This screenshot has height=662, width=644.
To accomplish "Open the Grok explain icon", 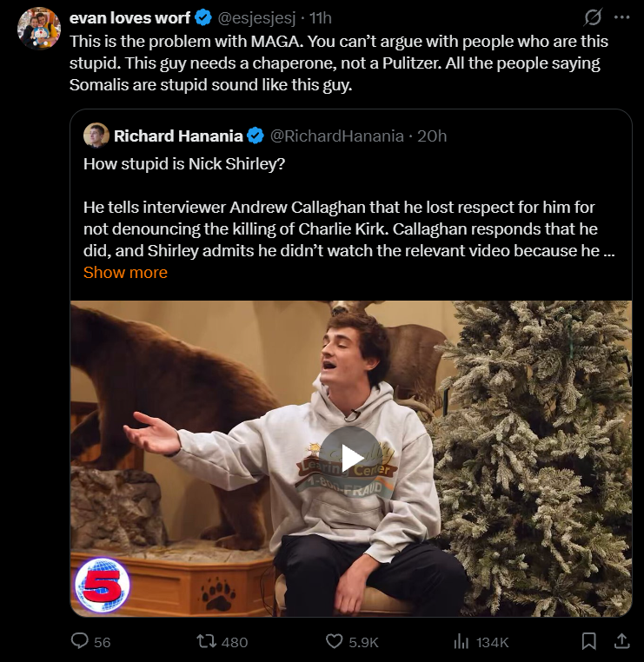I will (593, 17).
